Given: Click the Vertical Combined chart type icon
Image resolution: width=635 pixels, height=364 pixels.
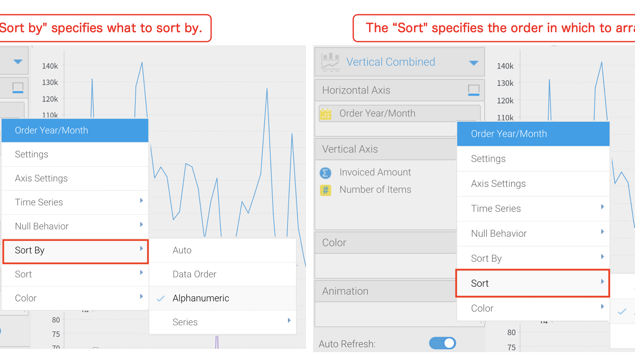Looking at the screenshot, I should coord(330,62).
